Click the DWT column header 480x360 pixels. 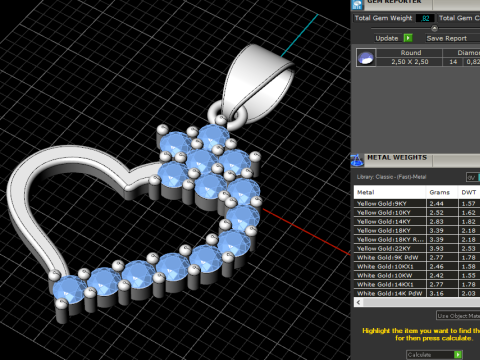(x=469, y=192)
